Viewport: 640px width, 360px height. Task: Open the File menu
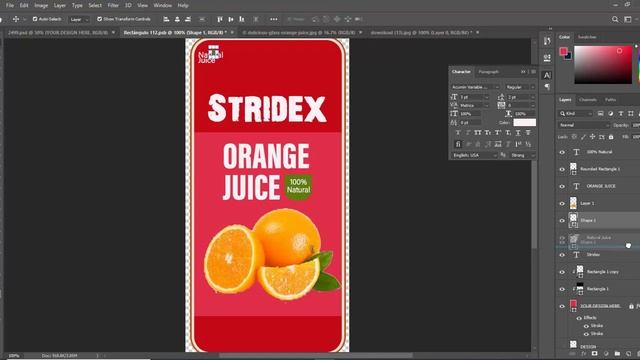tap(10, 6)
